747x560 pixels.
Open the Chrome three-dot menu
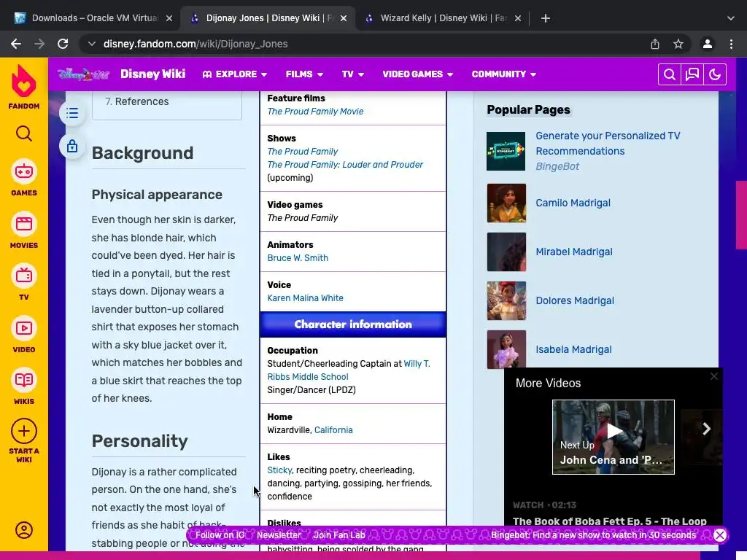coord(731,44)
